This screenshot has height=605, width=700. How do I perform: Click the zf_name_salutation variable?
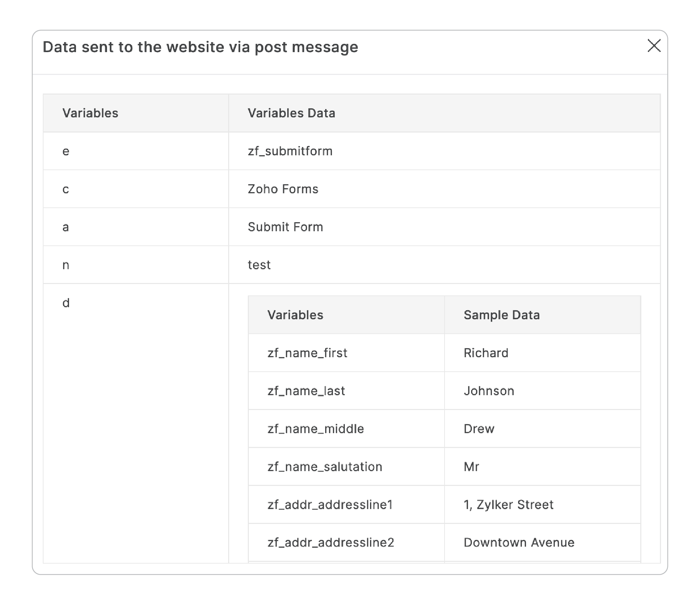pyautogui.click(x=325, y=467)
